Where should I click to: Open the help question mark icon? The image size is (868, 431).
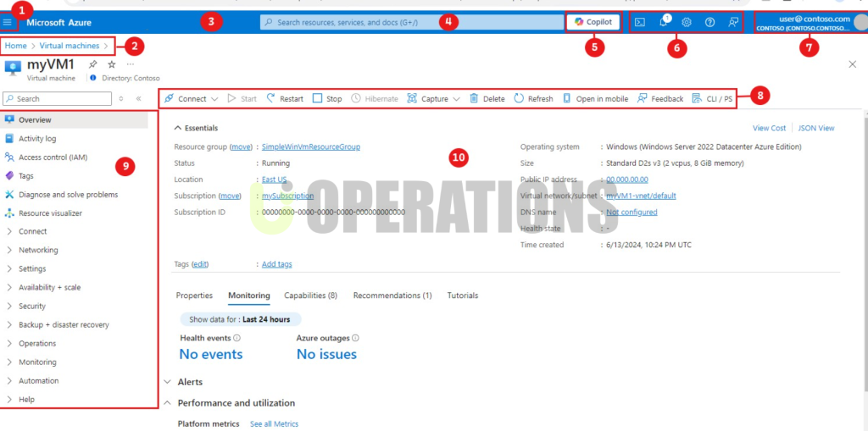click(709, 22)
